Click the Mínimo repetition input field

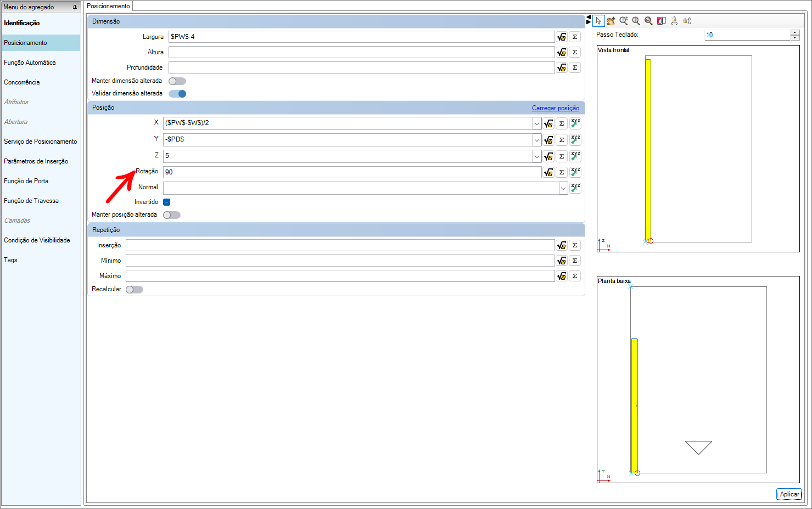pos(340,261)
